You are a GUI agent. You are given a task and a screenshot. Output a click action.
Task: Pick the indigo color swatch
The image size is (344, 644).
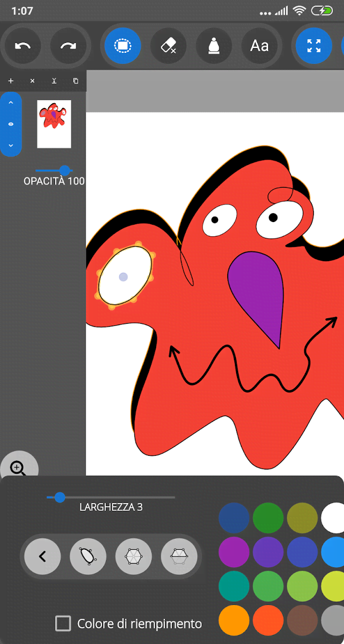pos(302,552)
